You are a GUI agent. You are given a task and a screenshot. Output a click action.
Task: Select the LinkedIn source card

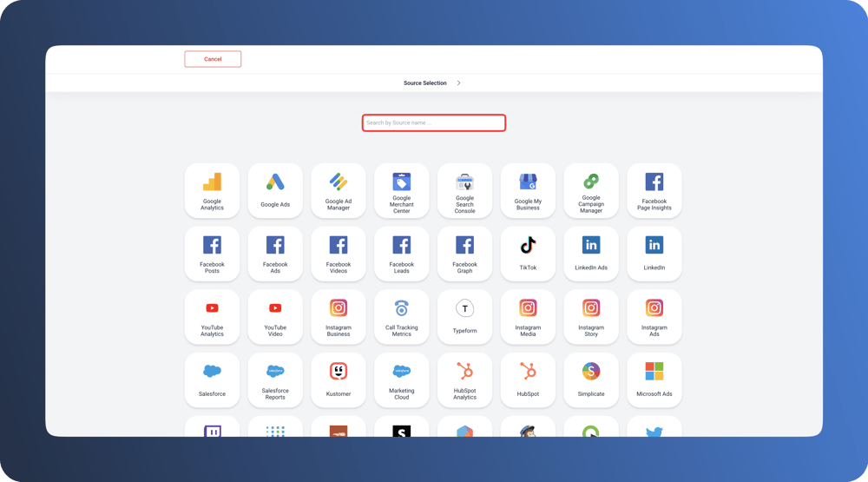tap(654, 254)
